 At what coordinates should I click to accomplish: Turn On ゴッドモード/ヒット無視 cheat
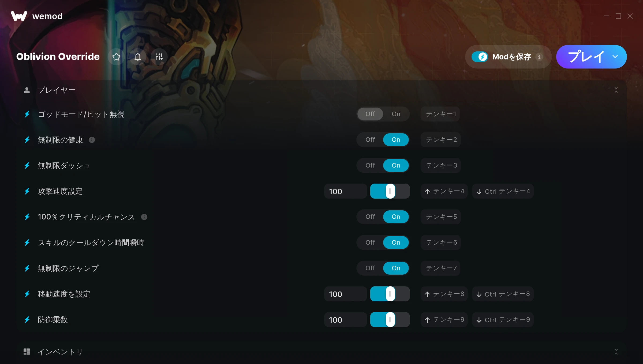click(396, 114)
